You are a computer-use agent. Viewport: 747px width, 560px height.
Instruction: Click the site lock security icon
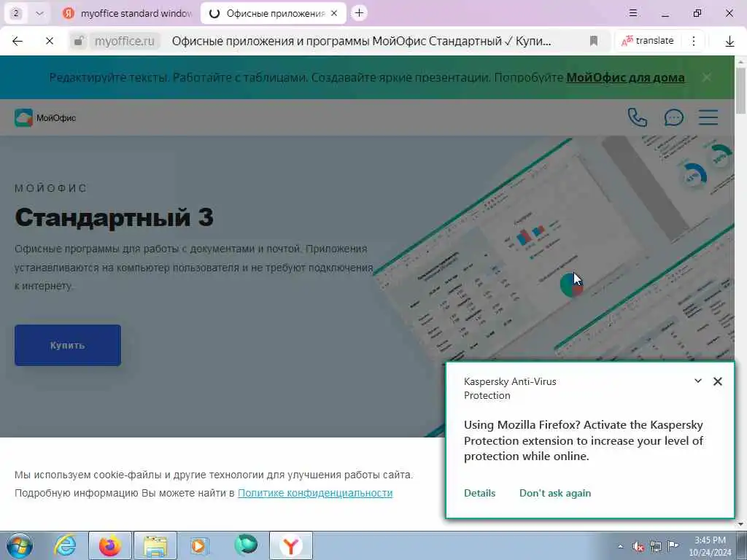coord(79,41)
